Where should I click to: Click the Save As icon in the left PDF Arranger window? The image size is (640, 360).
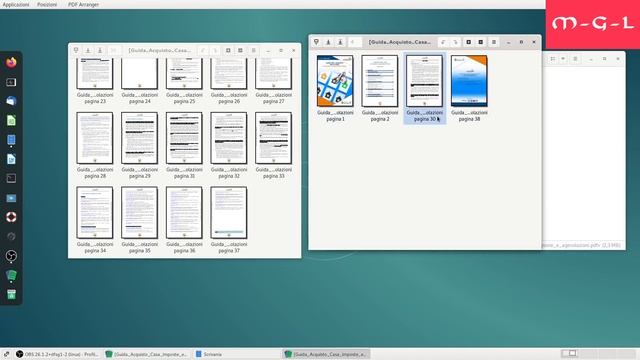(x=100, y=50)
